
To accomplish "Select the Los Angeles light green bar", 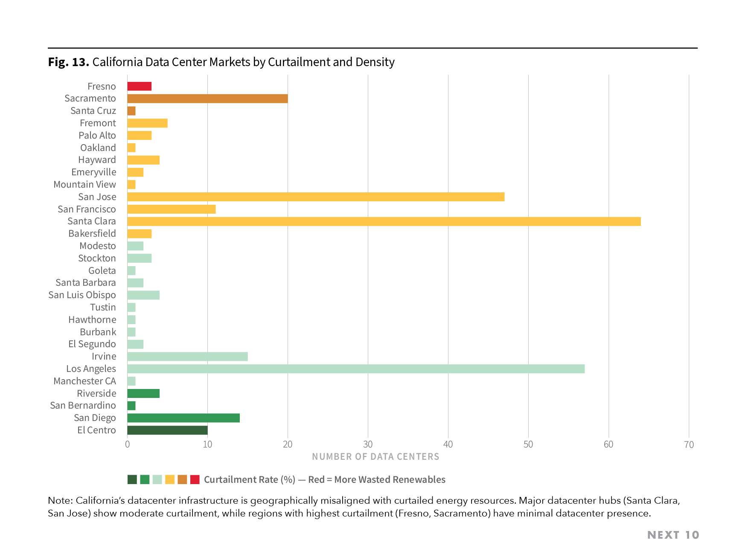I will (x=354, y=368).
